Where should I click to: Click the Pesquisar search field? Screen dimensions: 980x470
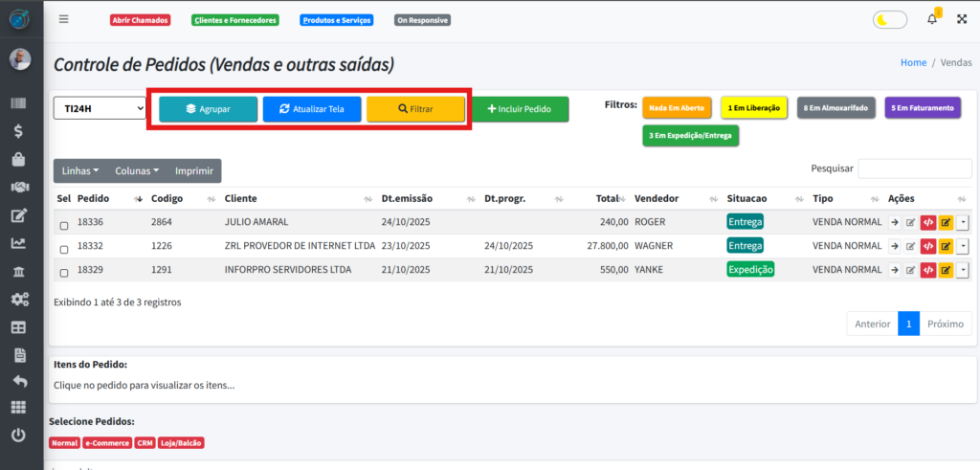(x=915, y=168)
